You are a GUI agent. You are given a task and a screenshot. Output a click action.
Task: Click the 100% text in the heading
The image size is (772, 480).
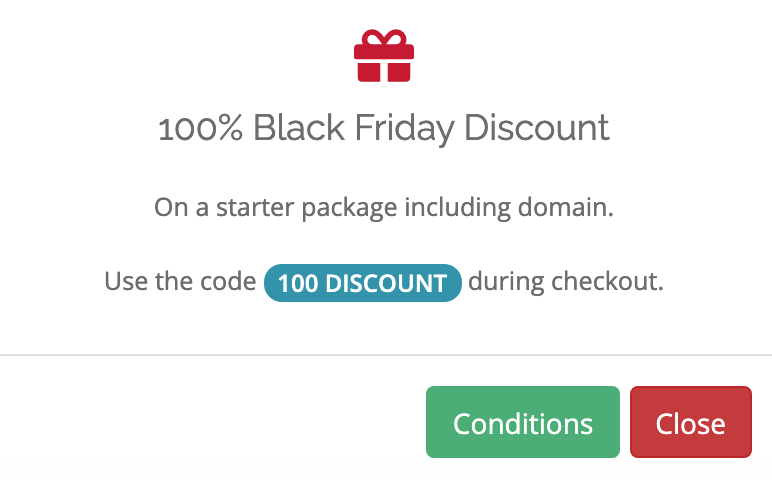coord(201,128)
